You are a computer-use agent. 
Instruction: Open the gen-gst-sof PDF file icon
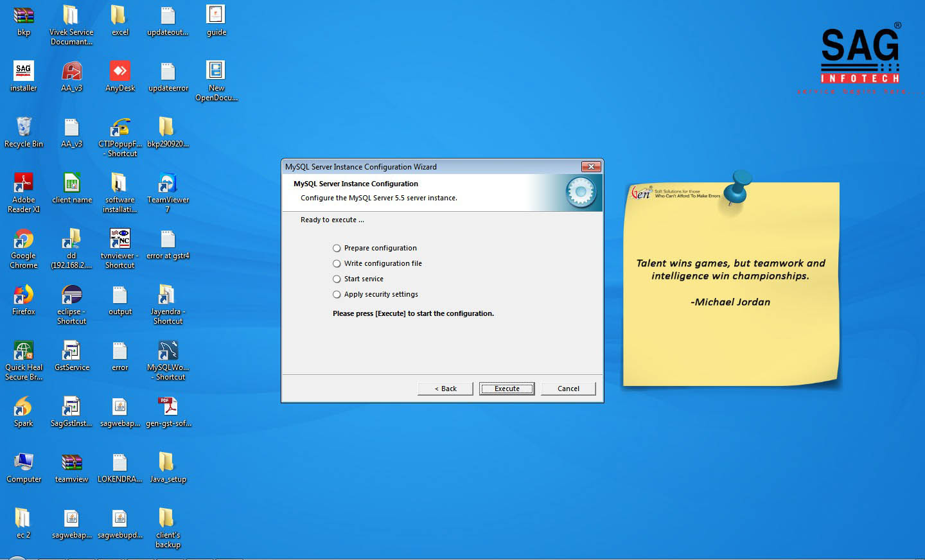[168, 407]
